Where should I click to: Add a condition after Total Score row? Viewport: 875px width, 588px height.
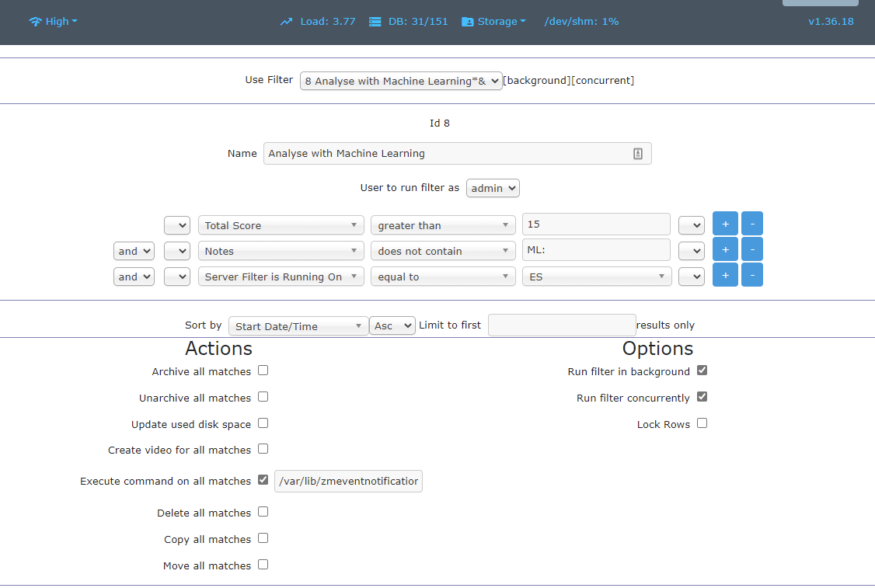726,224
